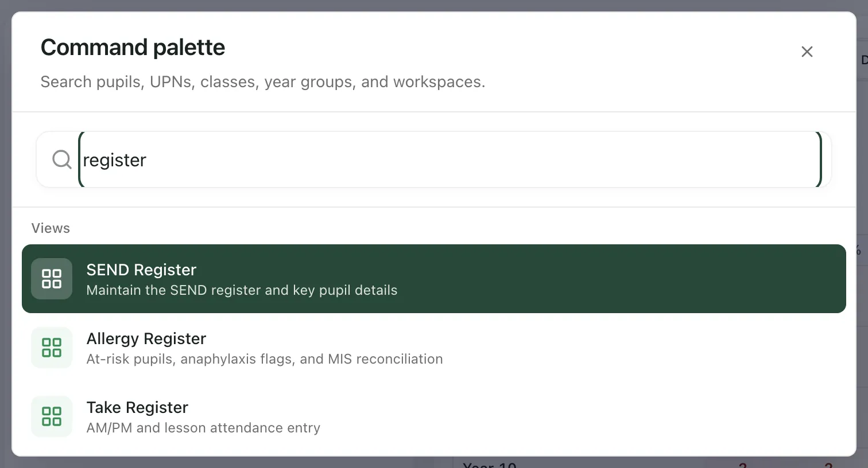Choose the Take Register result
The height and width of the screenshot is (468, 868).
tap(434, 416)
